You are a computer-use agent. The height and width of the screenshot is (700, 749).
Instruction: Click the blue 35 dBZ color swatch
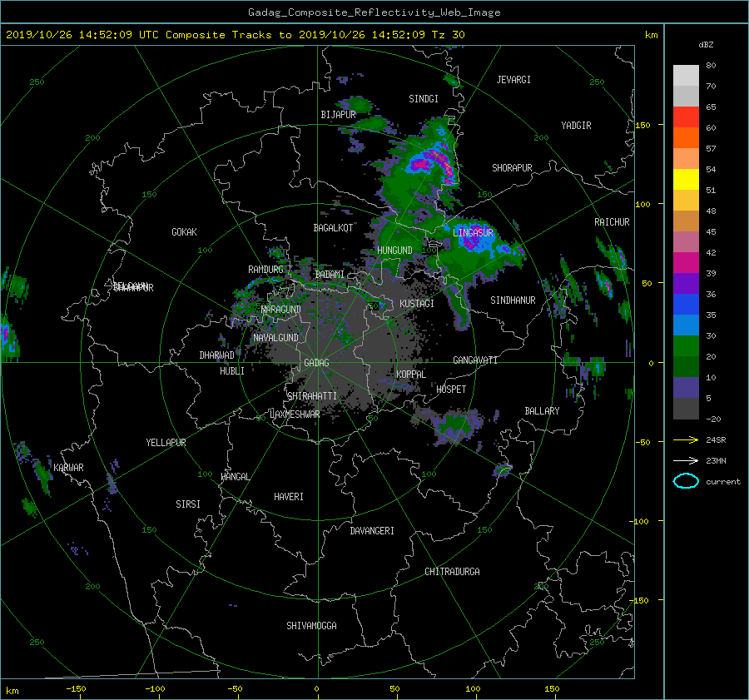[686, 304]
